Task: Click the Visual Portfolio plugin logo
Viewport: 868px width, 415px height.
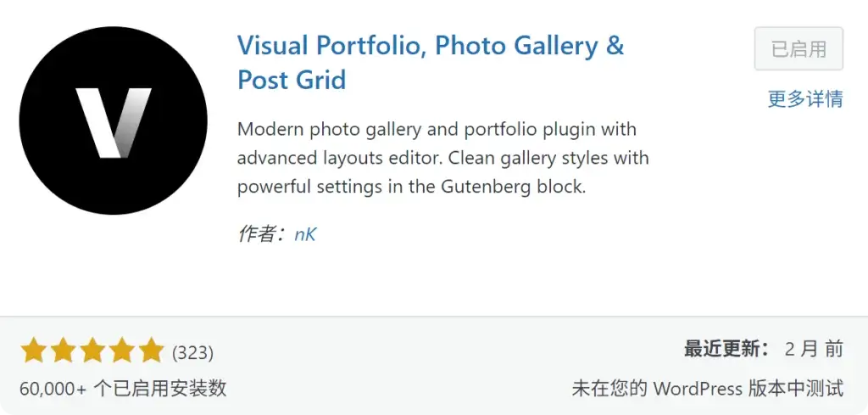Action: [x=113, y=120]
